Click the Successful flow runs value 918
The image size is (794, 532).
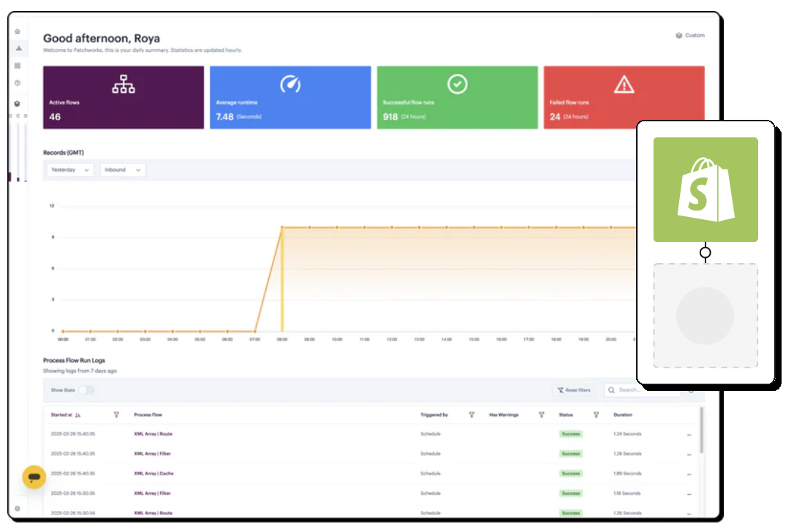click(x=390, y=117)
